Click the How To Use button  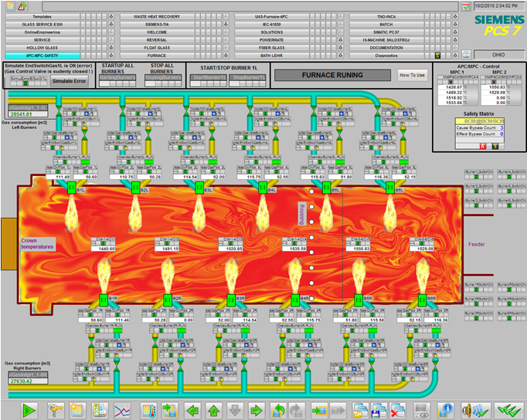click(411, 75)
